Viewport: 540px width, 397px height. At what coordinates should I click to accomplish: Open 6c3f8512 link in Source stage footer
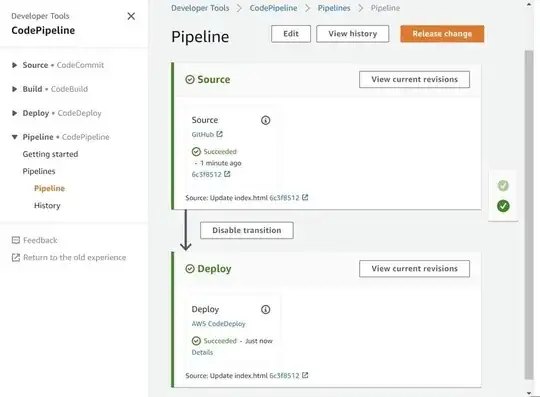click(284, 198)
